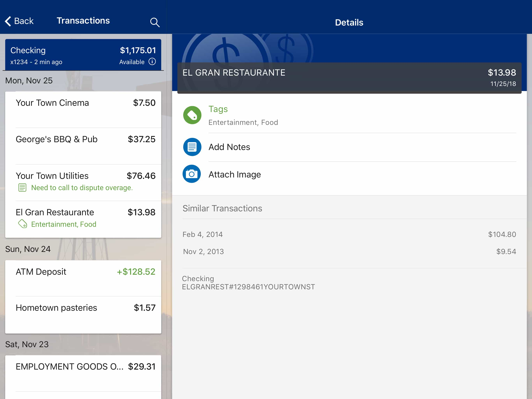Select El Gran Restaurante transaction row
Screen dimensions: 532x399
(x=83, y=219)
